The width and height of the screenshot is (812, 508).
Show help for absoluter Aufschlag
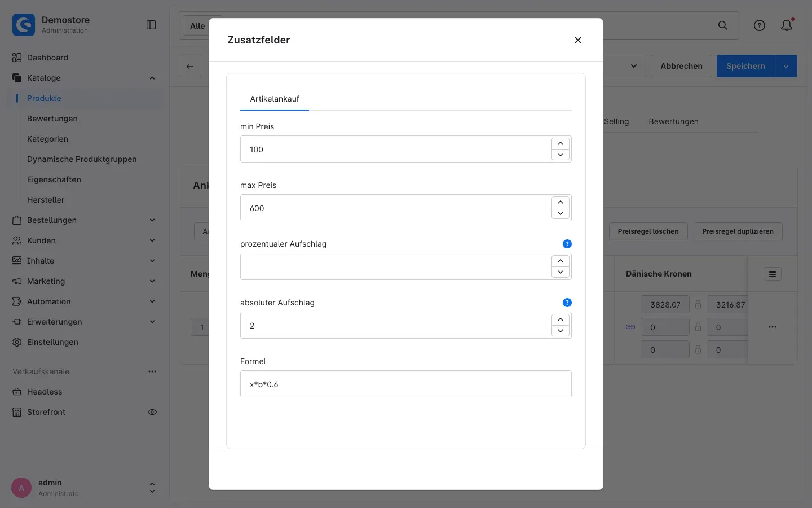(x=567, y=303)
